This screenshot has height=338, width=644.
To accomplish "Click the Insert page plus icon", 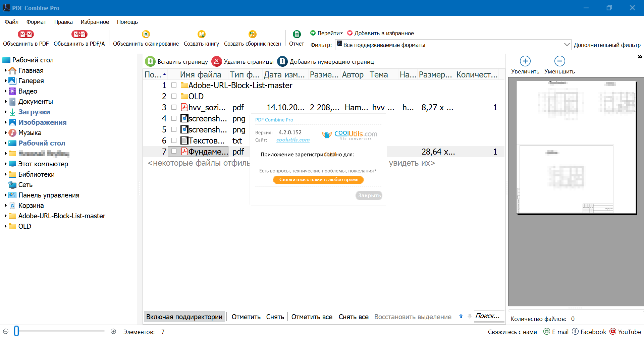I will [x=150, y=61].
